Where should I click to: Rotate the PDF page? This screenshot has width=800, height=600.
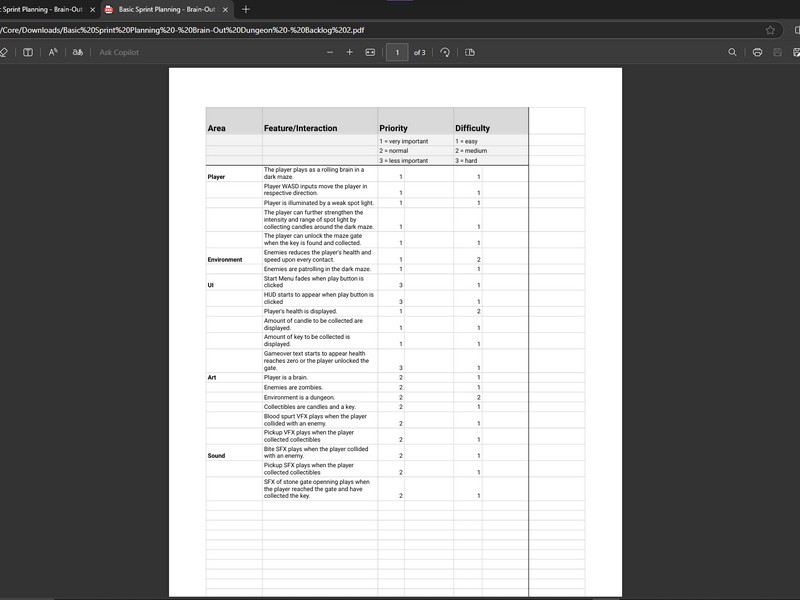click(x=445, y=52)
